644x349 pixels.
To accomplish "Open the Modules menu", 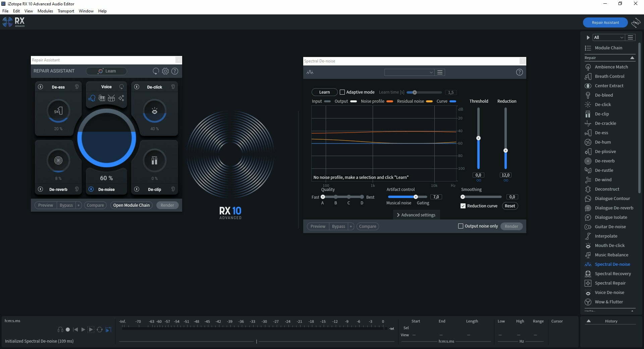I will (x=45, y=11).
